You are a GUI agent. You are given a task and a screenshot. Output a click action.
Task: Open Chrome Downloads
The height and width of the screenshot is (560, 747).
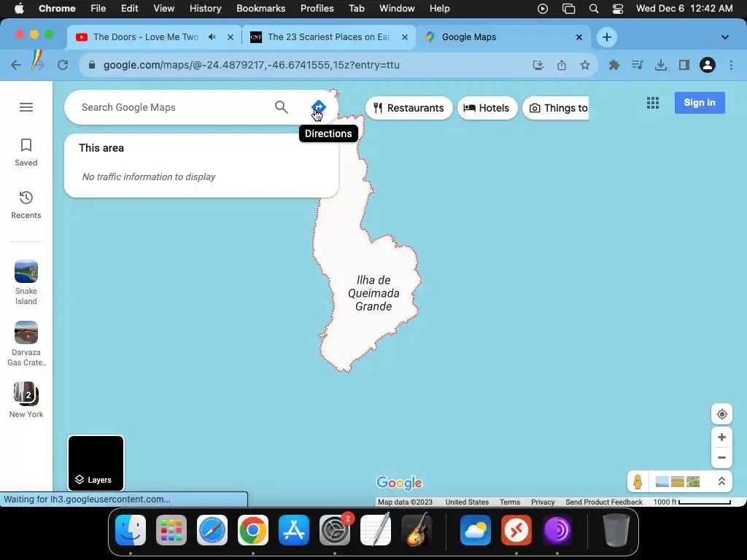click(661, 65)
